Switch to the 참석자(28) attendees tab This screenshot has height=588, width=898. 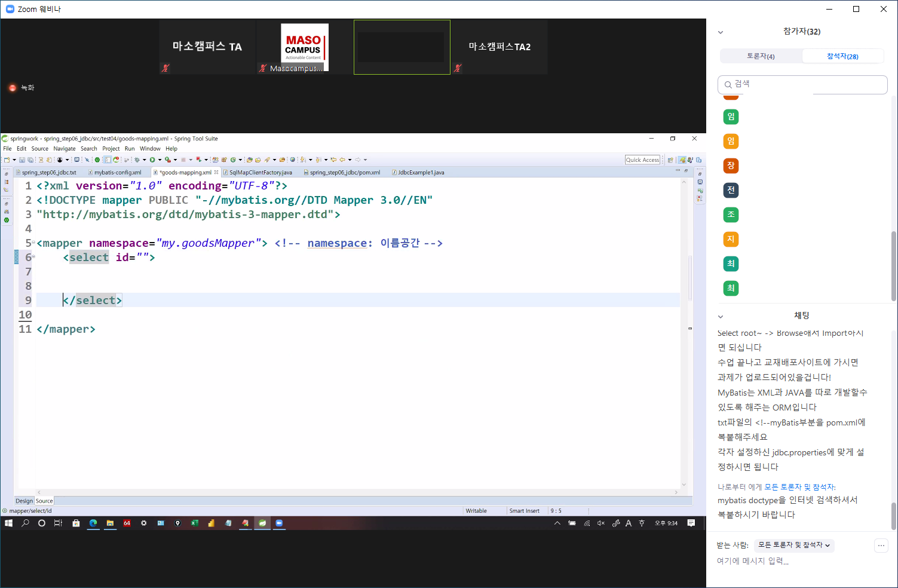[842, 56]
